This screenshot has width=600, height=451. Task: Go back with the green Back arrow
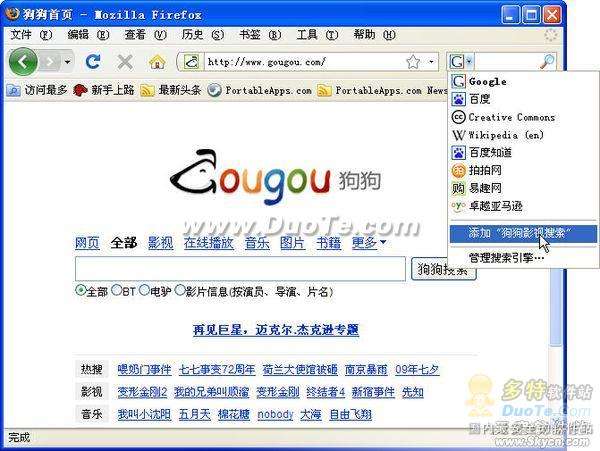click(23, 62)
